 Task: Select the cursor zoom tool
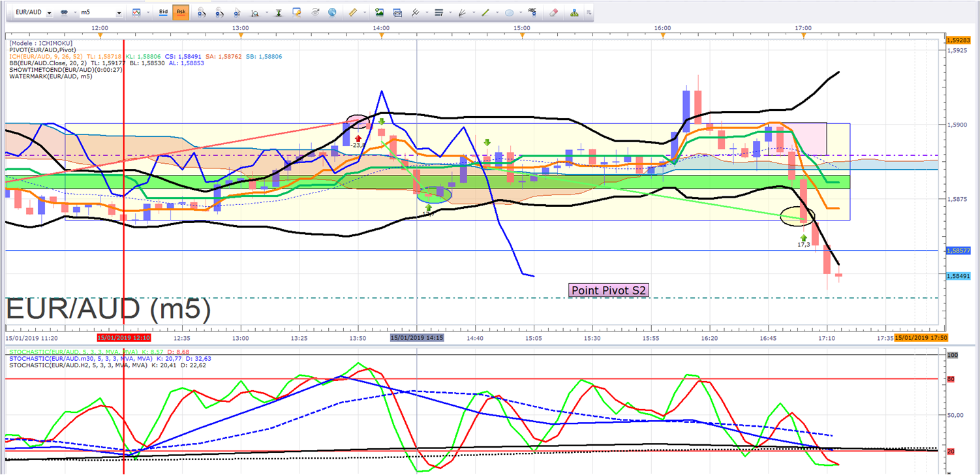coord(237,12)
